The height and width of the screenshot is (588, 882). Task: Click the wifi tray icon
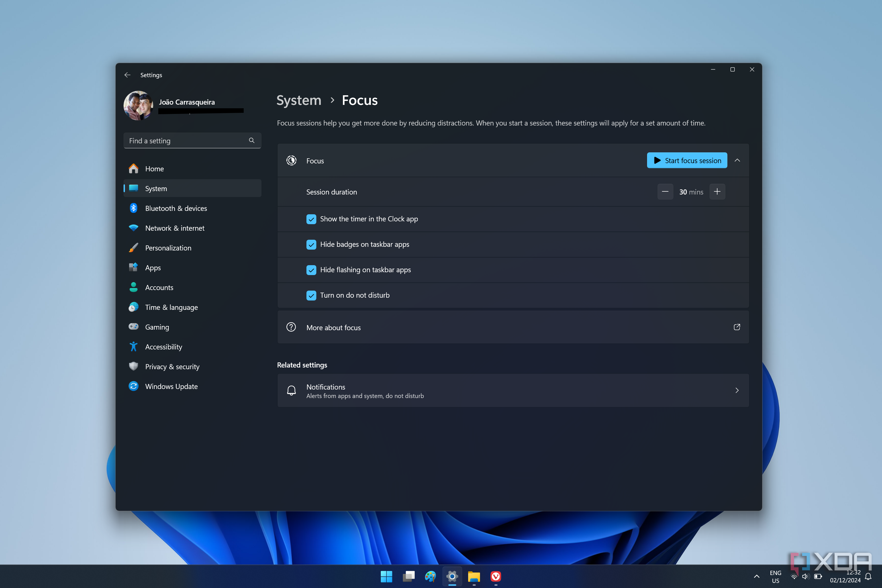[x=794, y=577]
